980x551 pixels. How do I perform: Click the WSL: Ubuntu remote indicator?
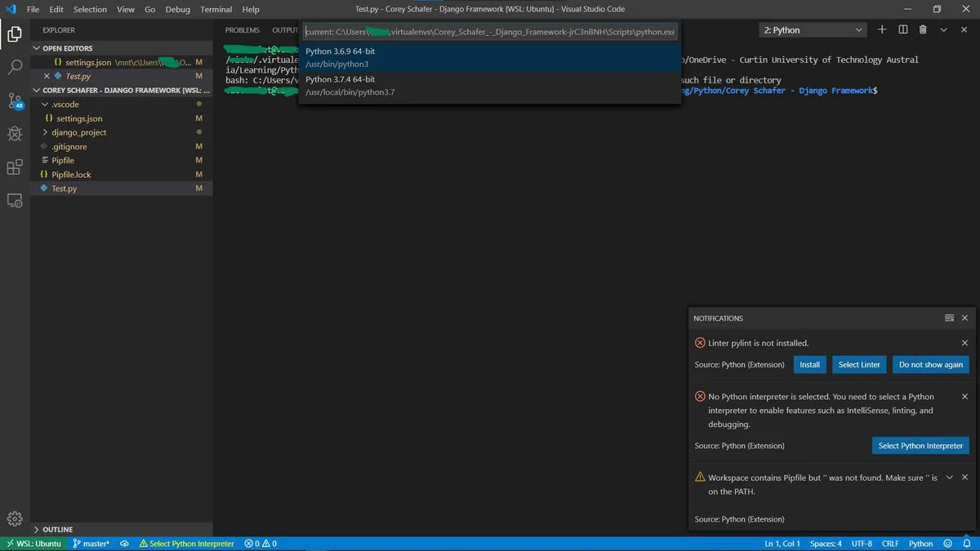[x=32, y=544]
